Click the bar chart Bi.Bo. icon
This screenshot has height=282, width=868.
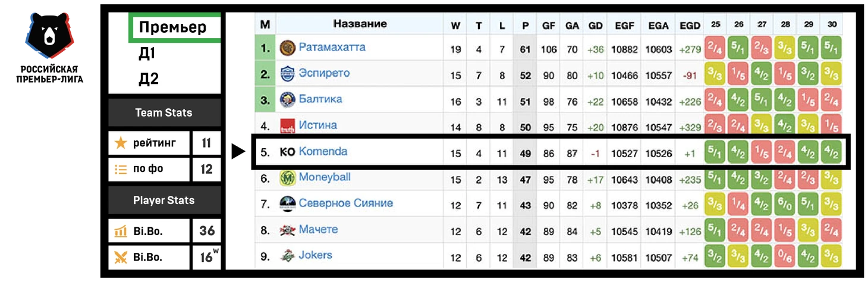[121, 231]
